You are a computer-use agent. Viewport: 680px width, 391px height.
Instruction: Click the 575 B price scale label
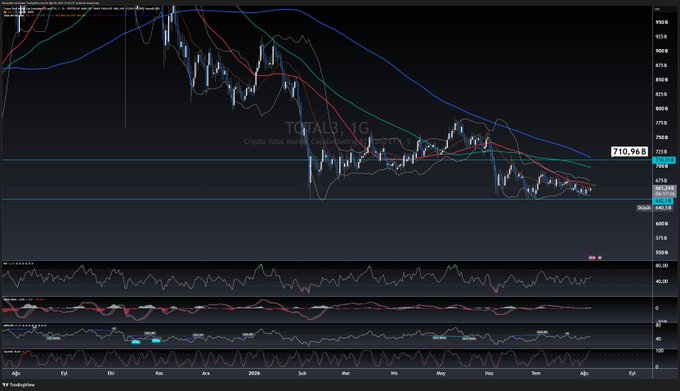click(x=661, y=238)
